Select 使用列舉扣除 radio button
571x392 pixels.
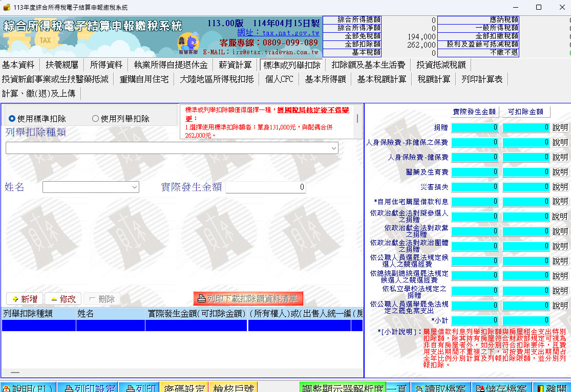(95, 119)
